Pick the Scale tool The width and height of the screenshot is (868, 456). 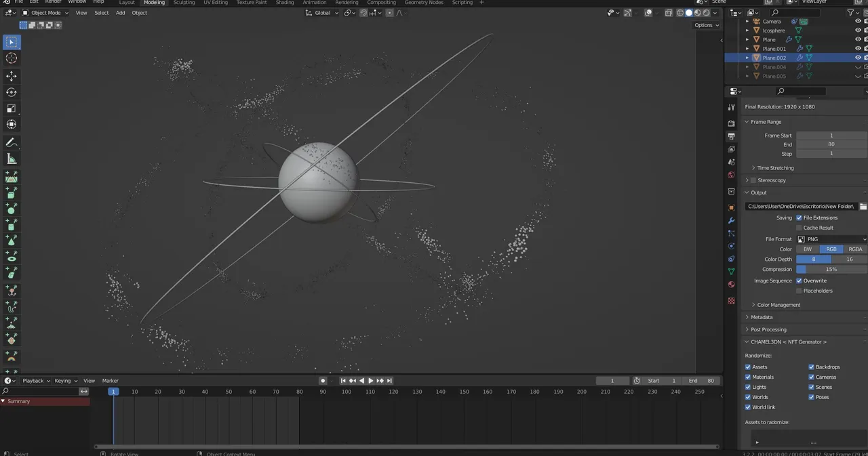click(x=12, y=108)
